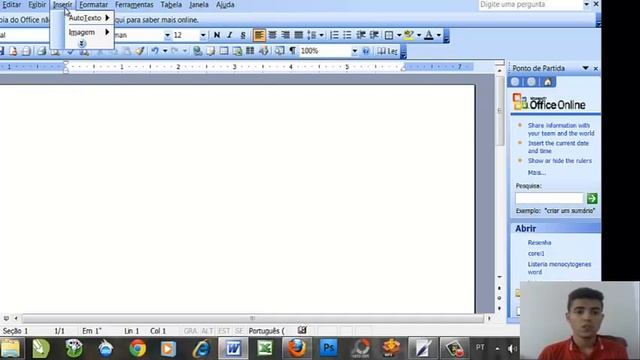Toggle numbered list
Image resolution: width=640 pixels, height=360 pixels.
pos(334,35)
